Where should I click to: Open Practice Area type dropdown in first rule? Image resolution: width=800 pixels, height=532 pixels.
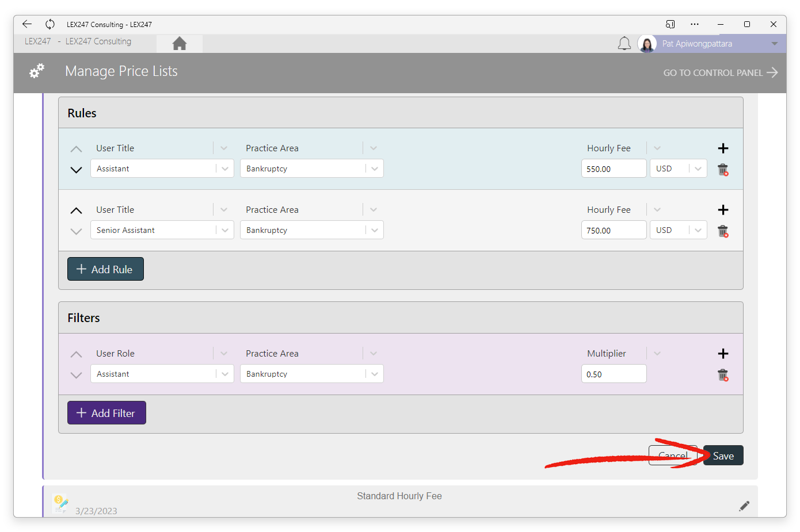point(374,148)
